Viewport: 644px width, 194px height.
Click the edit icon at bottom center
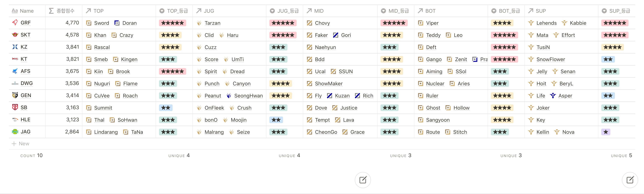point(362,180)
